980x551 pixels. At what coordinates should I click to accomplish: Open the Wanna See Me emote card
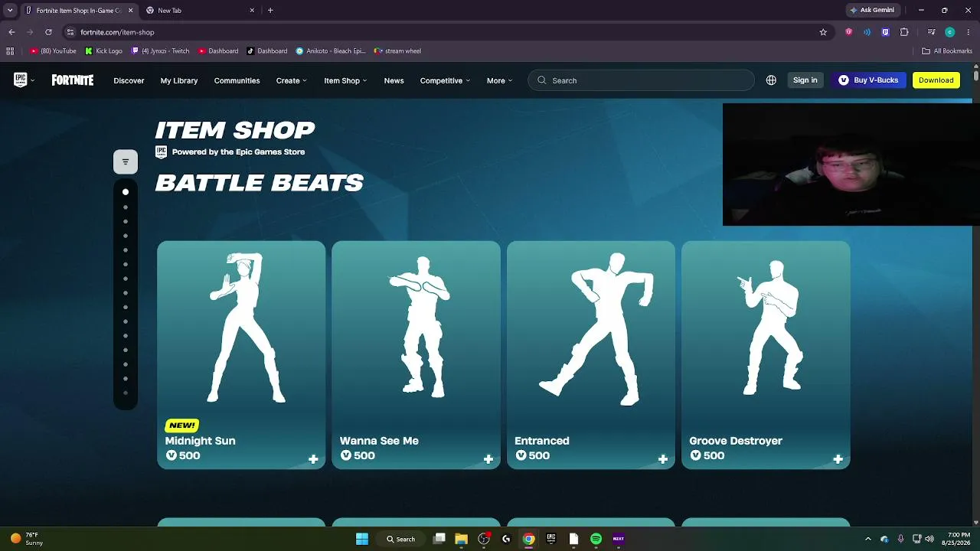[x=416, y=355]
